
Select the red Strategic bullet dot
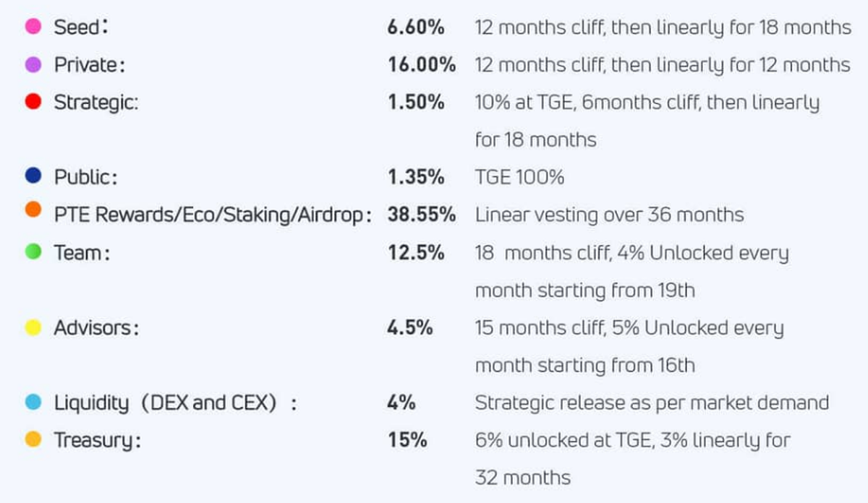pyautogui.click(x=33, y=102)
